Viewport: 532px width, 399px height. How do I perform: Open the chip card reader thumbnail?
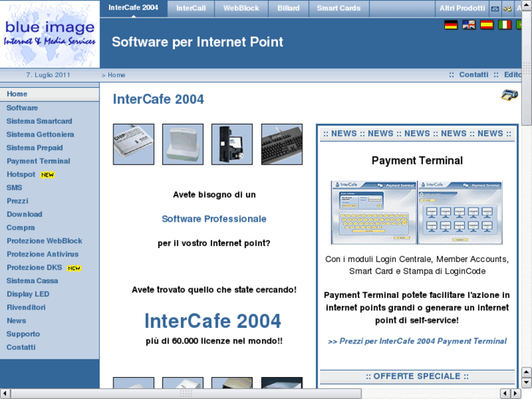[x=133, y=144]
